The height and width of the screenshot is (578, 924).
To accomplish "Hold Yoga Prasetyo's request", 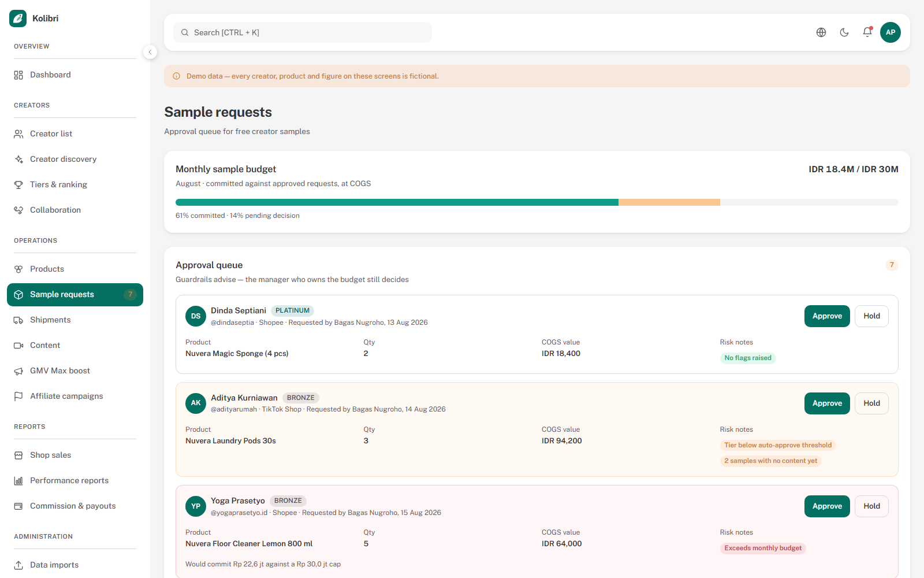I will click(871, 506).
